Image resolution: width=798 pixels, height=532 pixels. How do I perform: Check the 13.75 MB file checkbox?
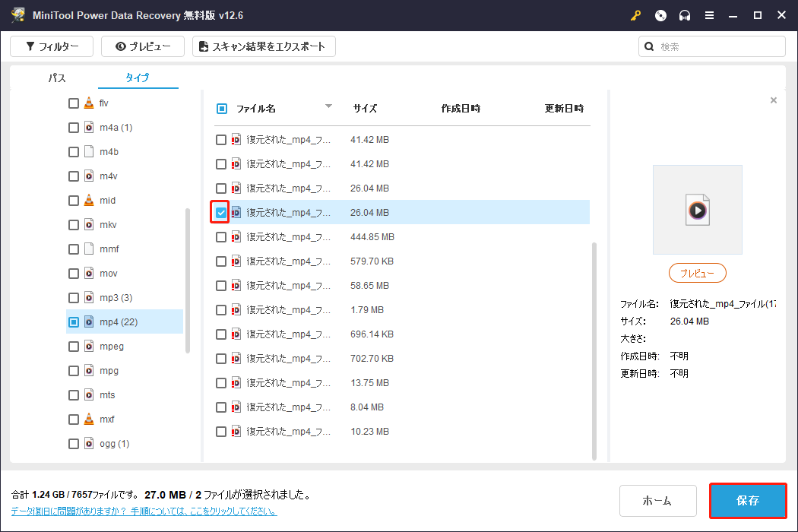click(x=221, y=383)
